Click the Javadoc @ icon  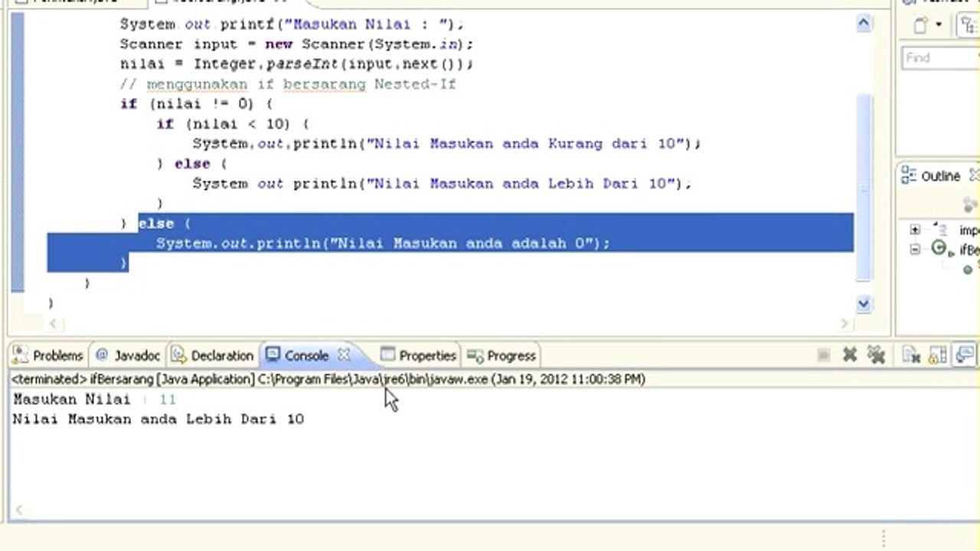(x=102, y=355)
